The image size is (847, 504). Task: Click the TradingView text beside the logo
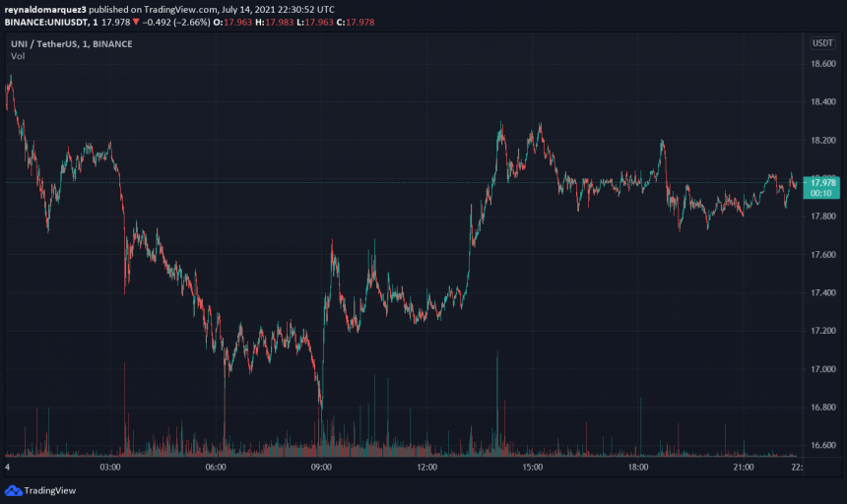50,490
